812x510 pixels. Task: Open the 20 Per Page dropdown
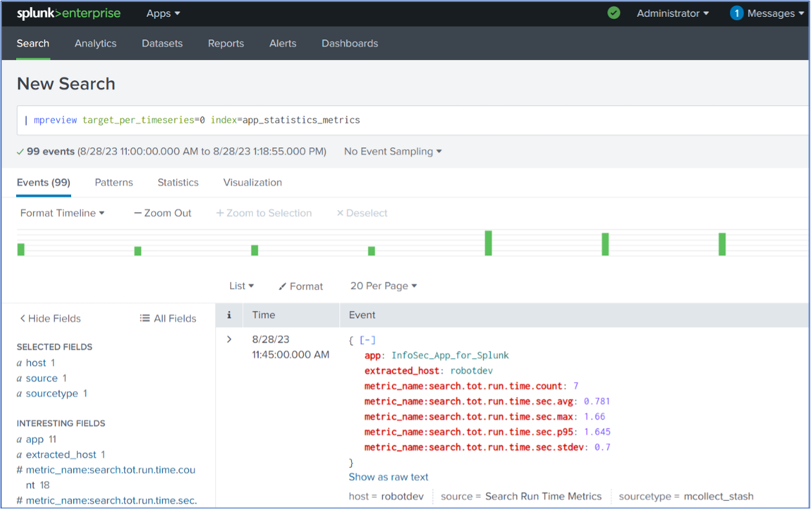383,286
